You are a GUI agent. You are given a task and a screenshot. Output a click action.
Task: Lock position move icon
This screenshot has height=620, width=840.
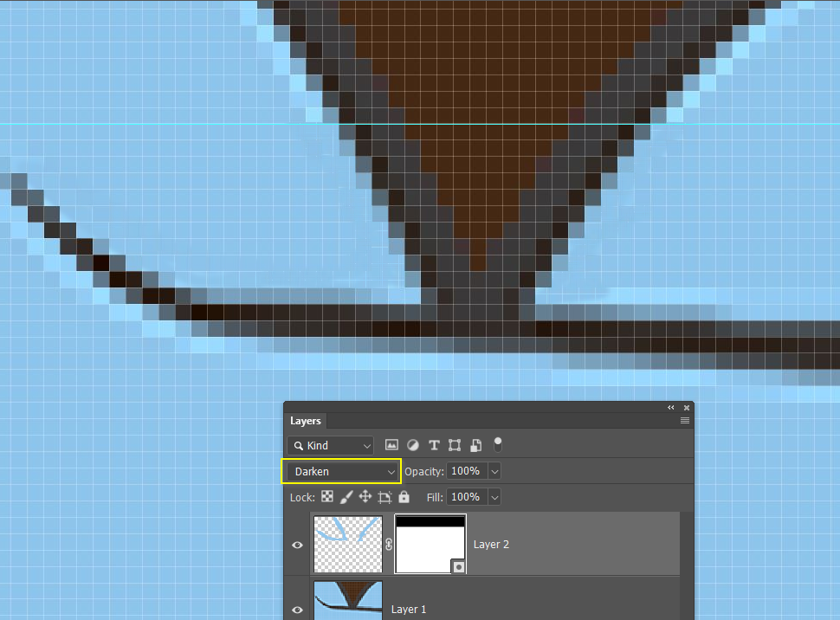[x=365, y=497]
